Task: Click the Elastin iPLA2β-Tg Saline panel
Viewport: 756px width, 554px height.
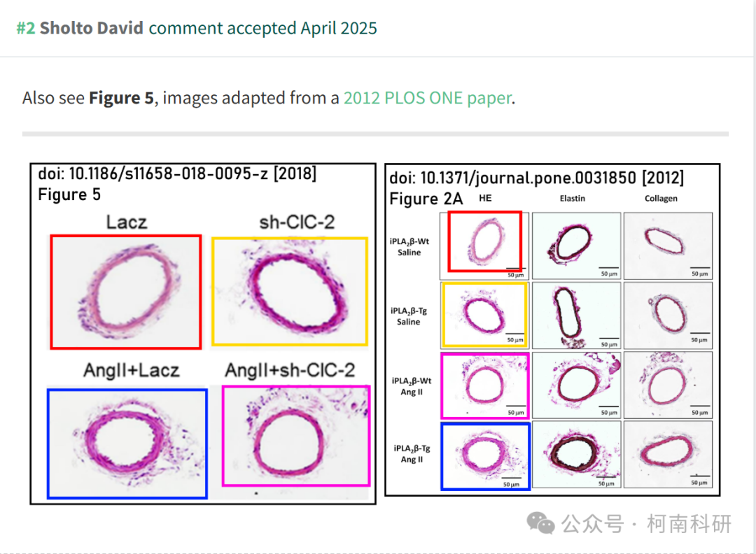Action: 576,315
